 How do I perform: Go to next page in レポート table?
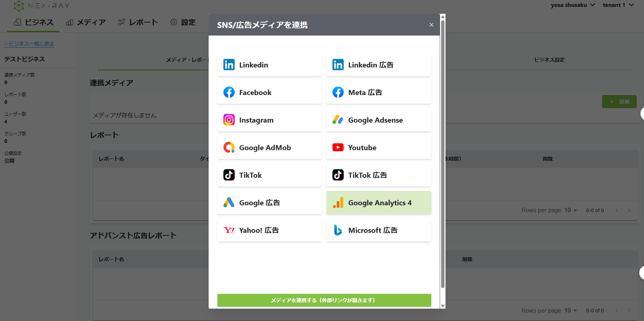629,210
